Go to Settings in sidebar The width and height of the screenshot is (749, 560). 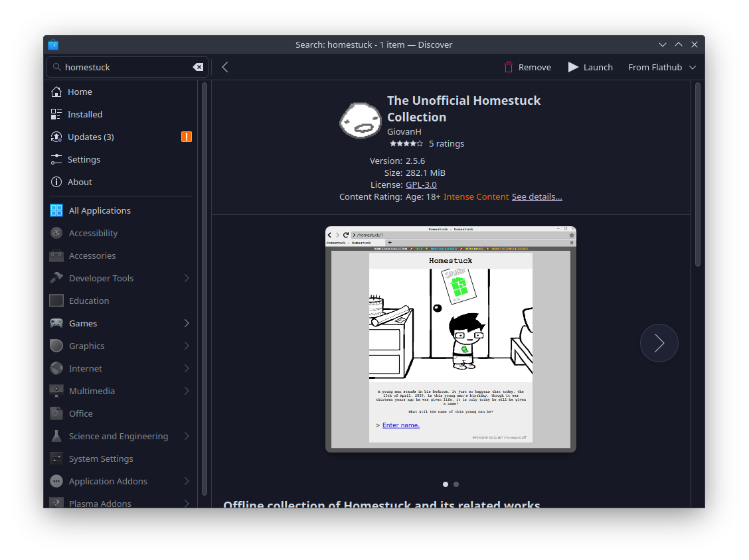click(x=84, y=159)
